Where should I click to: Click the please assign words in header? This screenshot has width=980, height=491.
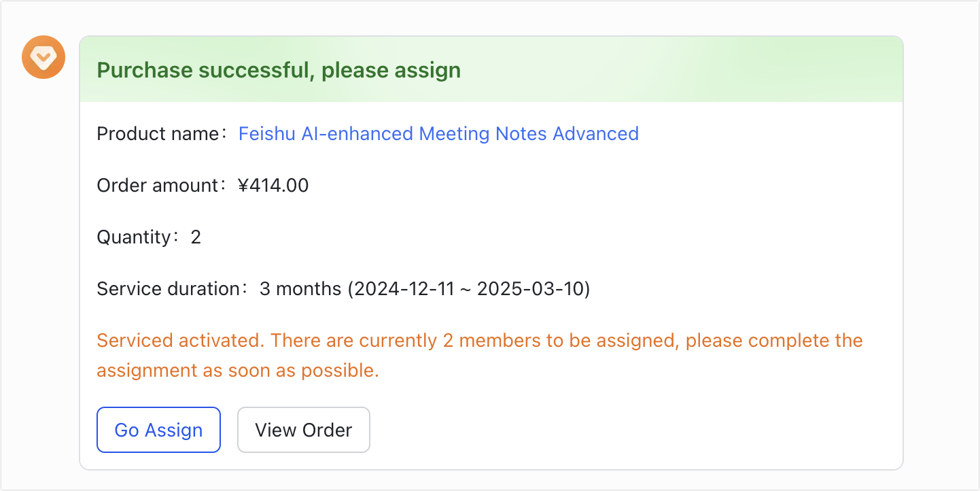[x=391, y=70]
